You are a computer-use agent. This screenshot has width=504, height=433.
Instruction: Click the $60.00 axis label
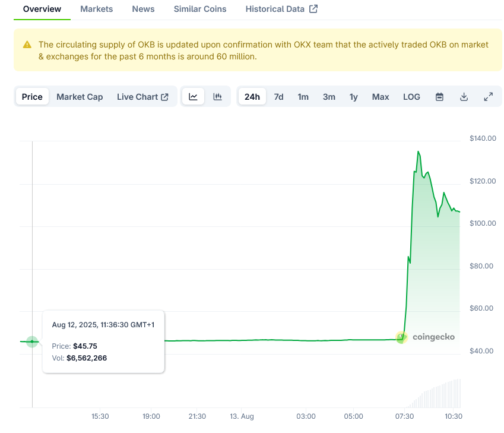click(481, 308)
